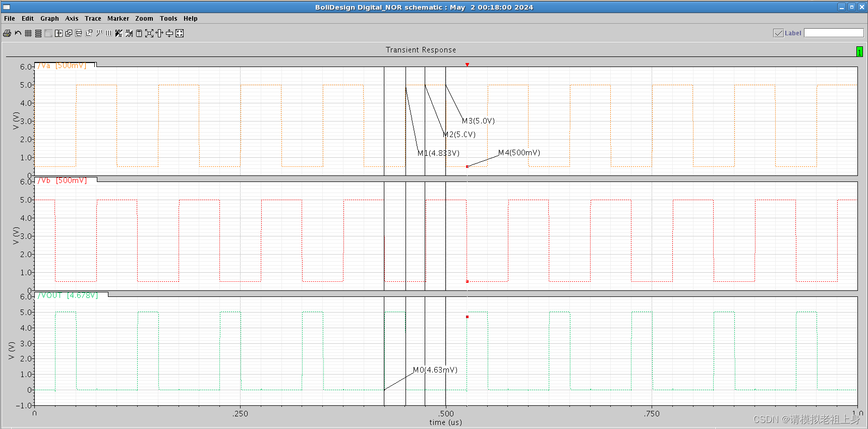Open the File menu
This screenshot has width=868, height=429.
10,19
